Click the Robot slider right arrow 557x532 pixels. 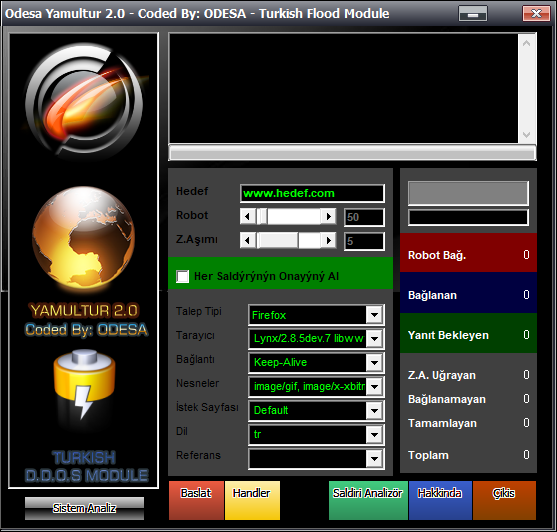[x=329, y=216]
